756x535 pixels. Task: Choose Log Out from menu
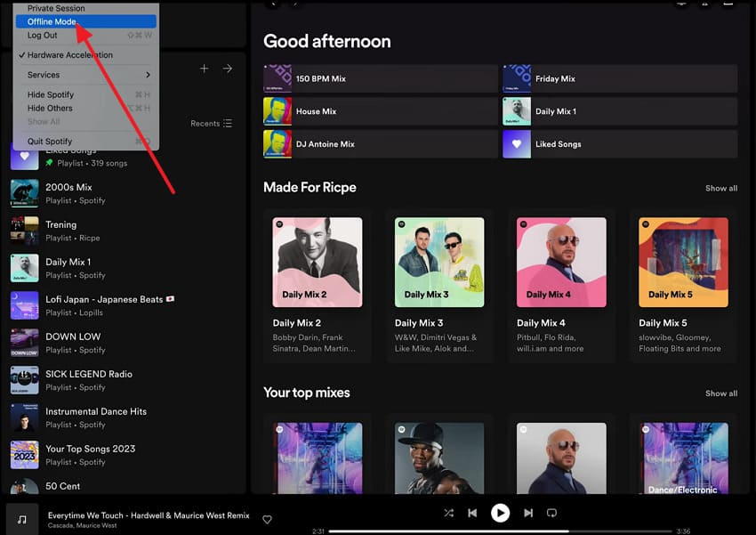[x=85, y=36]
